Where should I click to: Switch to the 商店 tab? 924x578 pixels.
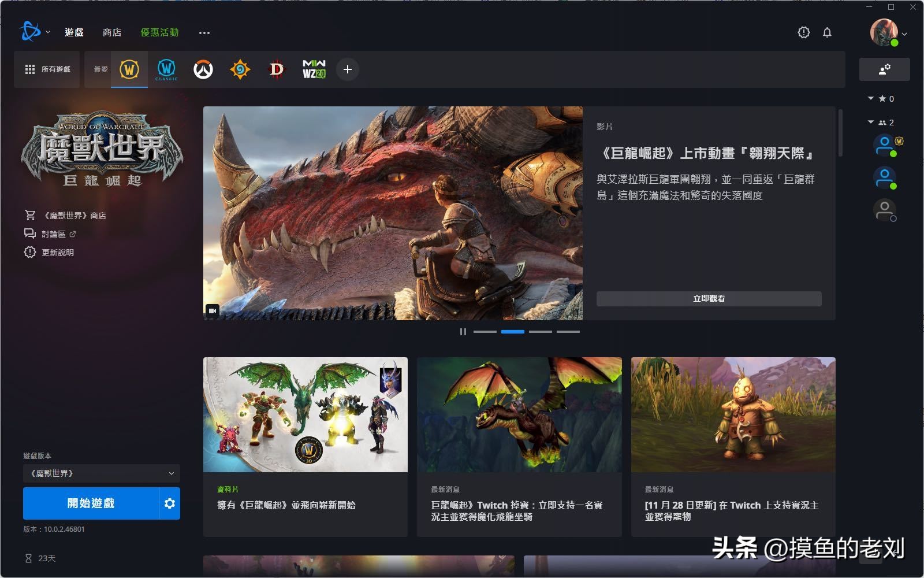point(111,32)
